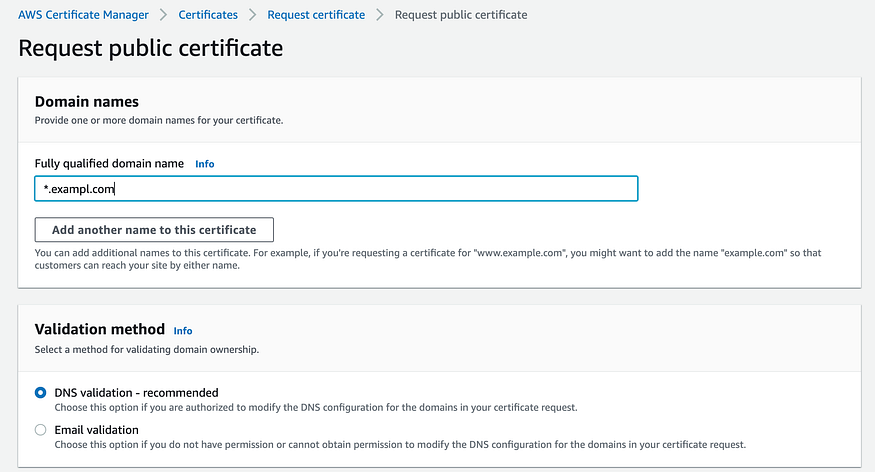Open Info for Fully qualified domain name
The width and height of the screenshot is (875, 472).
click(204, 164)
